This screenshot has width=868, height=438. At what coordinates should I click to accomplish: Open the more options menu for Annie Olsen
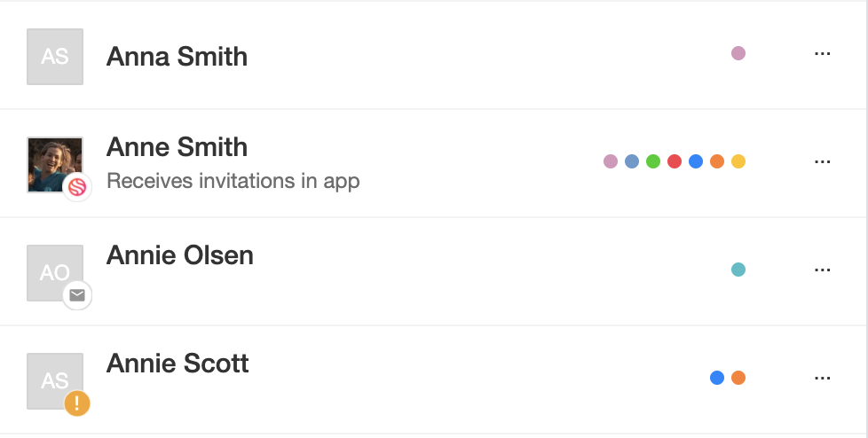pyautogui.click(x=822, y=270)
